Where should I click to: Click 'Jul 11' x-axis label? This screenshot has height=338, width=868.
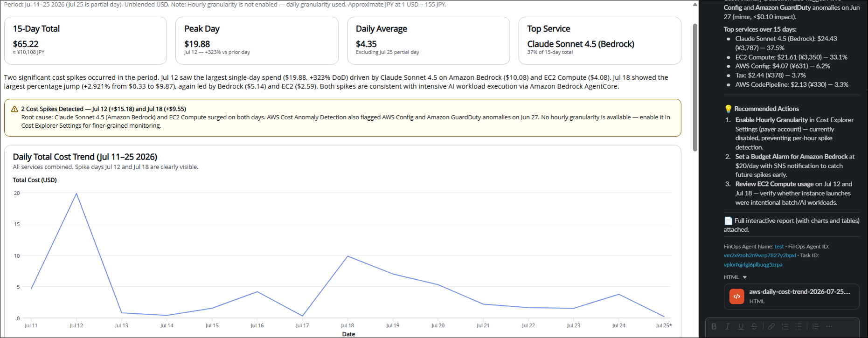(x=31, y=325)
